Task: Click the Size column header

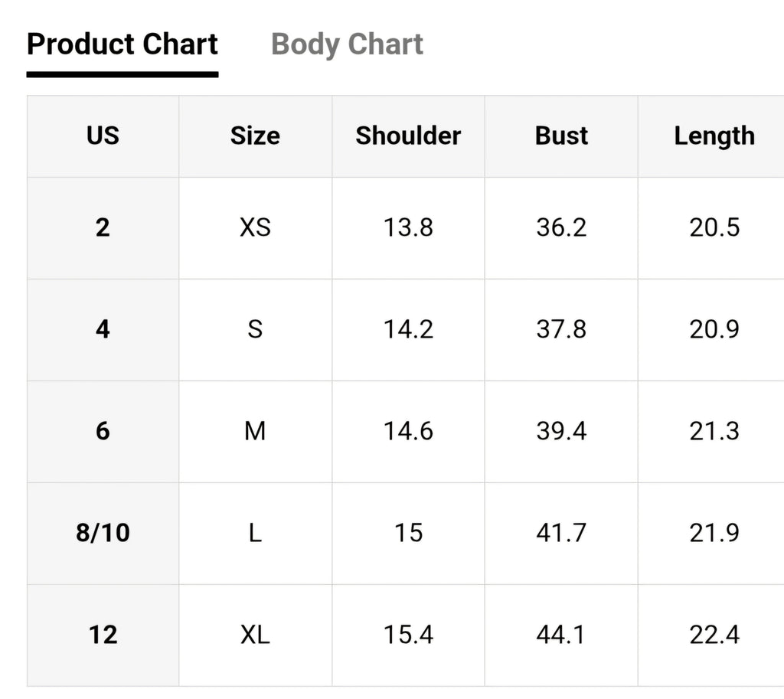Action: pyautogui.click(x=255, y=136)
